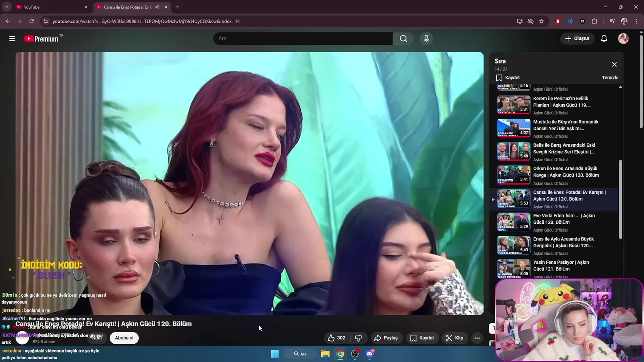
Task: Open Windows Start menu
Action: click(275, 354)
